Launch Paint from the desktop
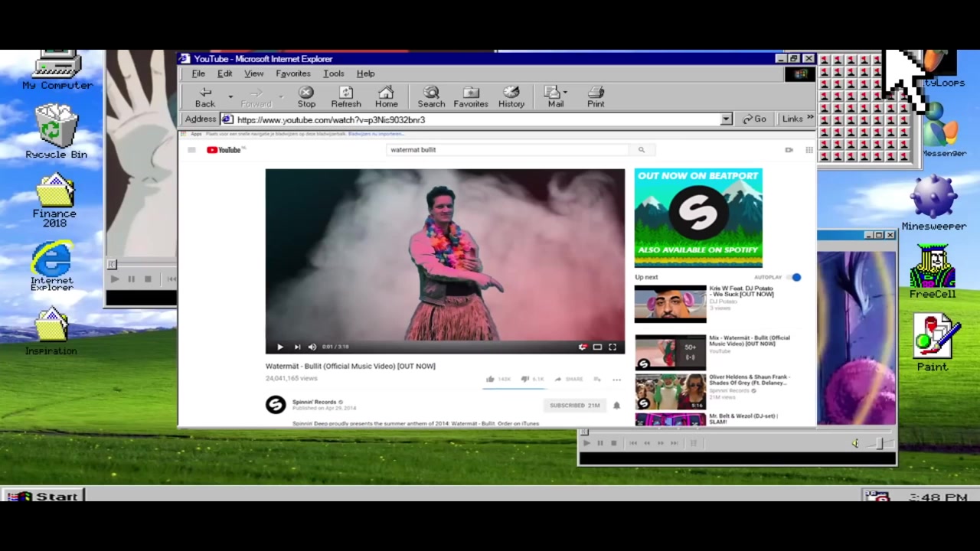The width and height of the screenshot is (980, 551). (933, 344)
